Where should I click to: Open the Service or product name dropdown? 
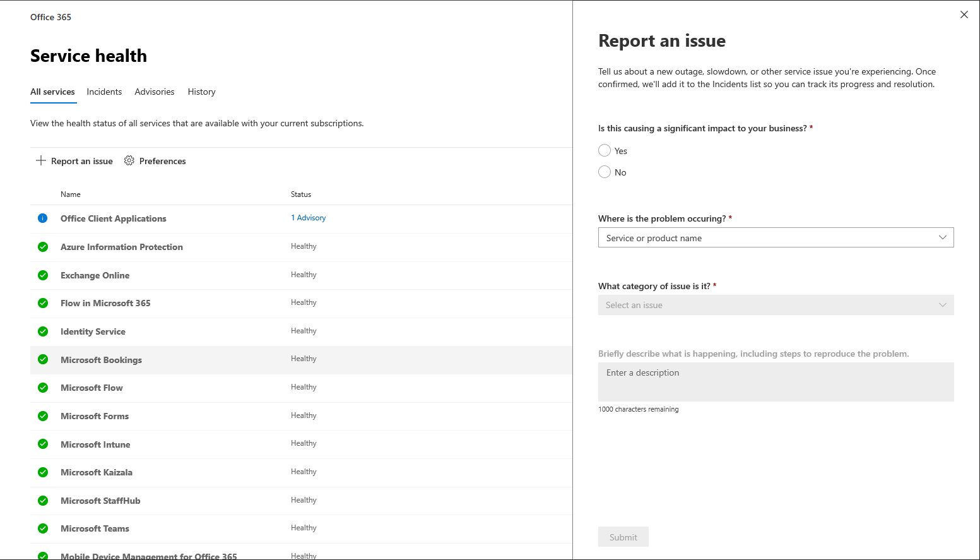776,237
